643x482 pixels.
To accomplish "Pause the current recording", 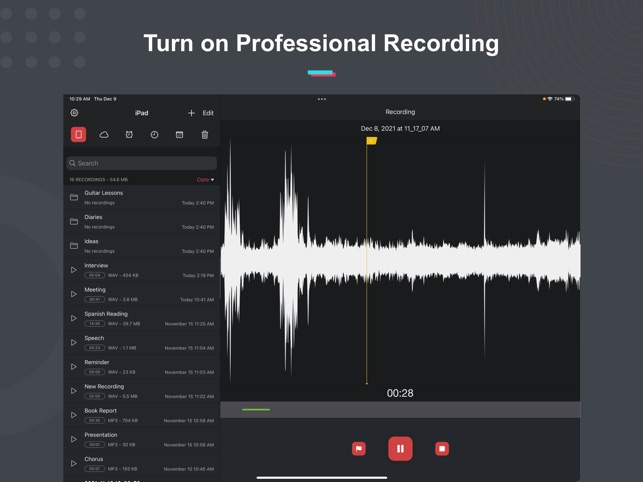I will [400, 449].
